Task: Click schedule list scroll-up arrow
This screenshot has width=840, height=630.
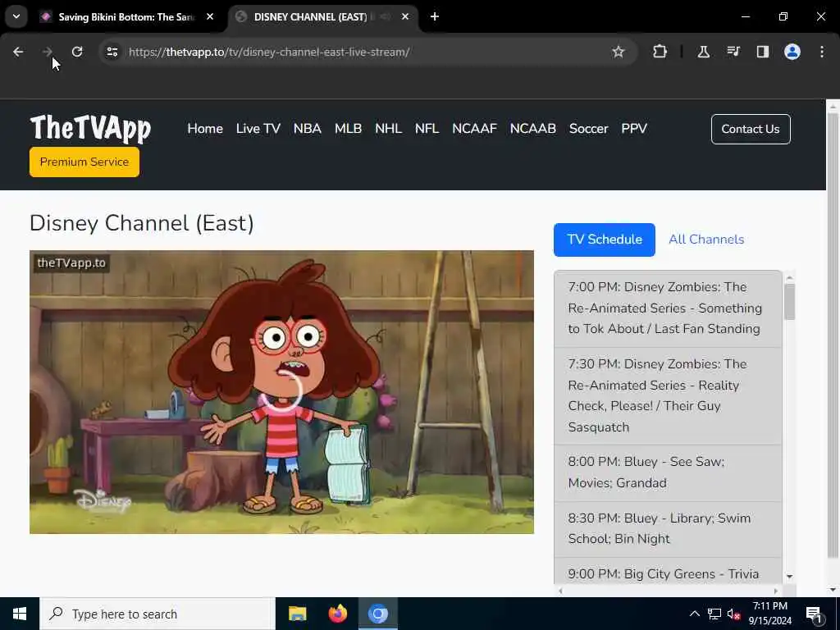Action: 789,277
